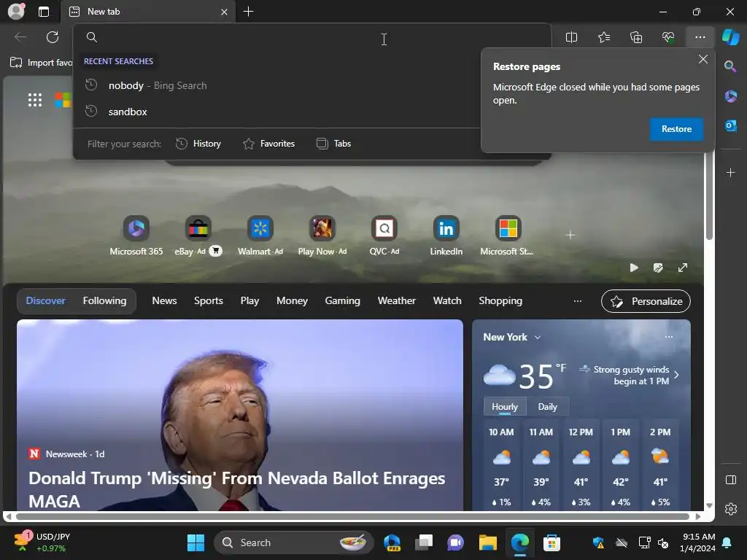The image size is (747, 560).
Task: Open a new tab with plus button
Action: (248, 12)
